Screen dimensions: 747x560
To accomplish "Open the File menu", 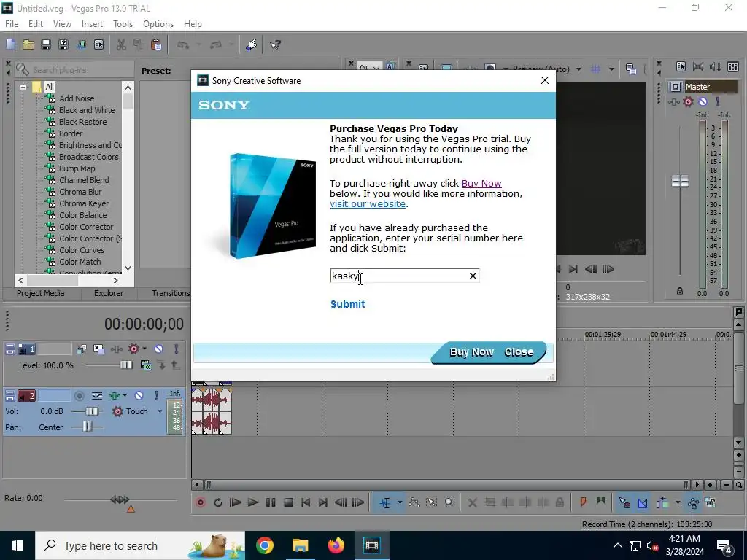I will [12, 24].
